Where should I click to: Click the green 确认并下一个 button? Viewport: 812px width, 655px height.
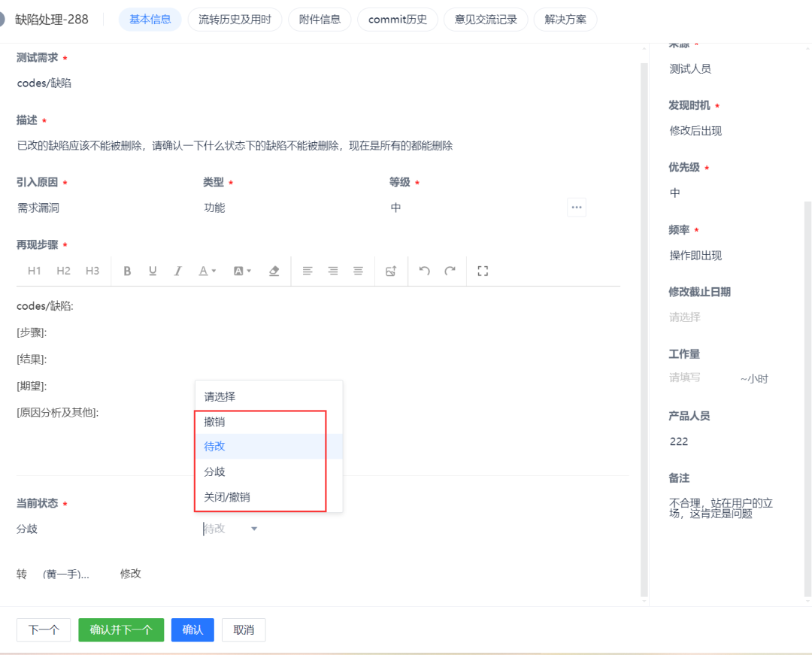coord(121,629)
